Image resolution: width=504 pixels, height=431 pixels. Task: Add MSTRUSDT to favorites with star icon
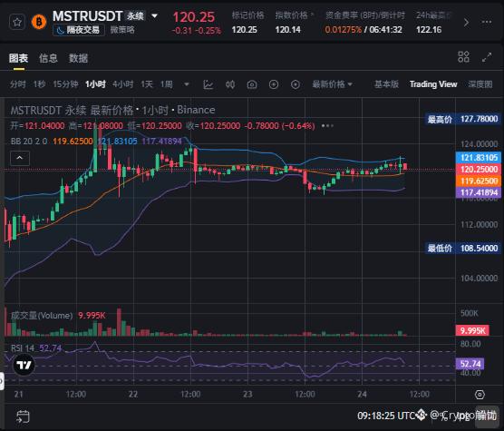(17, 22)
